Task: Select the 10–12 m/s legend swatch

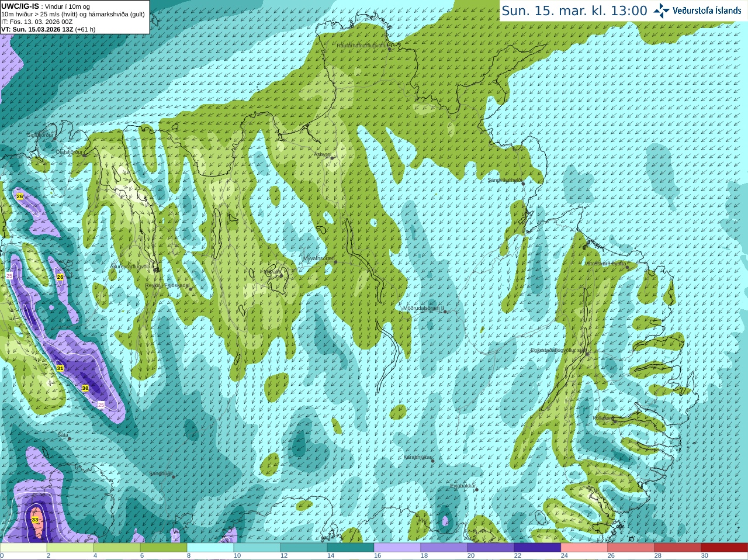Action: pos(257,548)
